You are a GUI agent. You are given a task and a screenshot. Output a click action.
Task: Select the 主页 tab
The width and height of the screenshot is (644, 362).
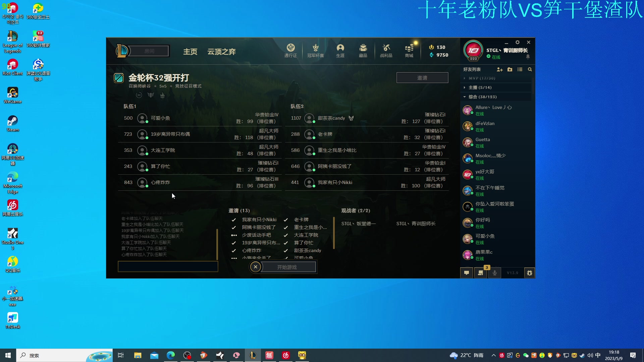[190, 52]
